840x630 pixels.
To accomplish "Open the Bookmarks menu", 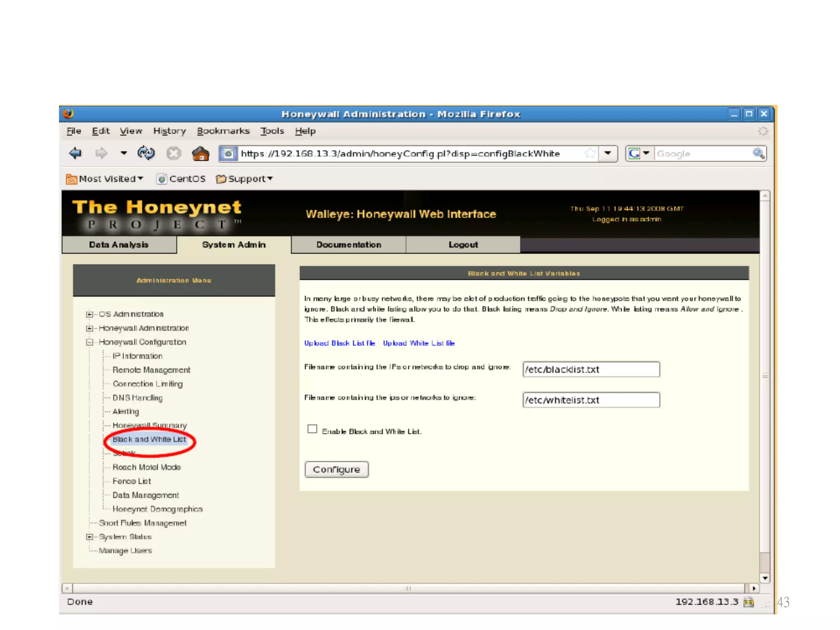I will pos(223,131).
